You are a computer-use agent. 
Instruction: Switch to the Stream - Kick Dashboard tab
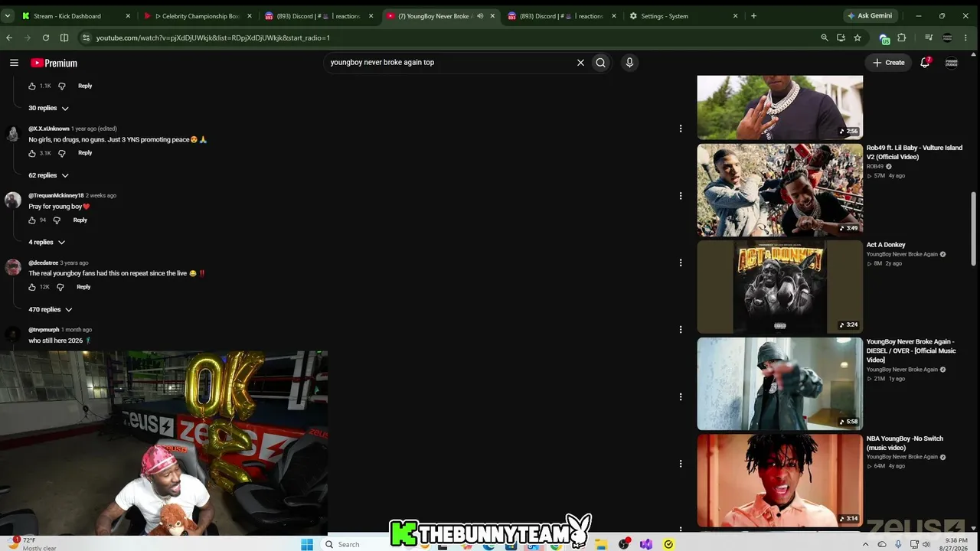(77, 16)
